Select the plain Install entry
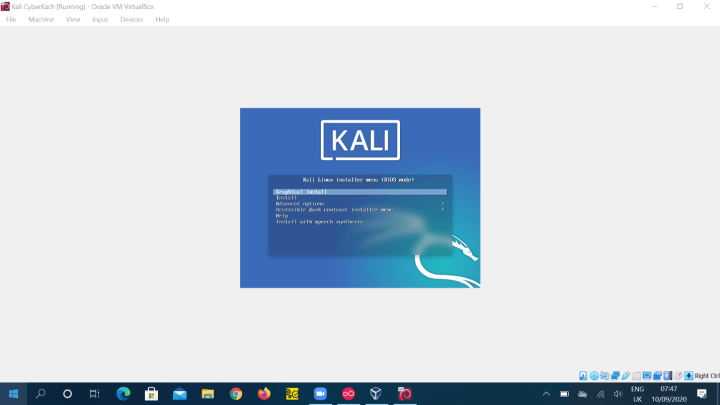This screenshot has height=405, width=720. click(x=286, y=198)
